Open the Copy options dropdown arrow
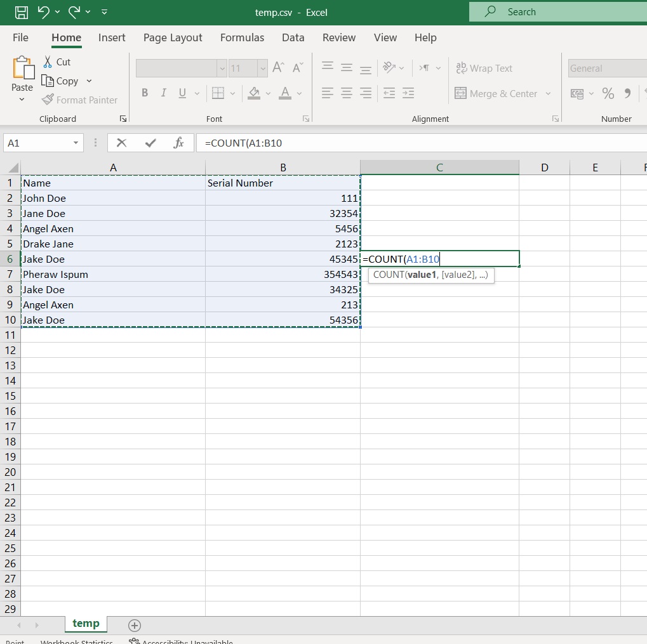Screen dimensions: 647x644 (89, 81)
